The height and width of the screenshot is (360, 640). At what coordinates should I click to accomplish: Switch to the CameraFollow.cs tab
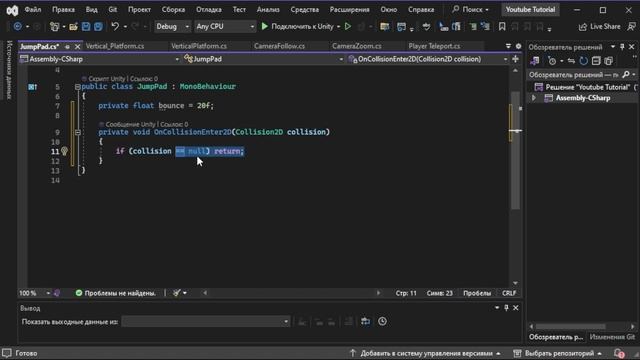point(279,46)
